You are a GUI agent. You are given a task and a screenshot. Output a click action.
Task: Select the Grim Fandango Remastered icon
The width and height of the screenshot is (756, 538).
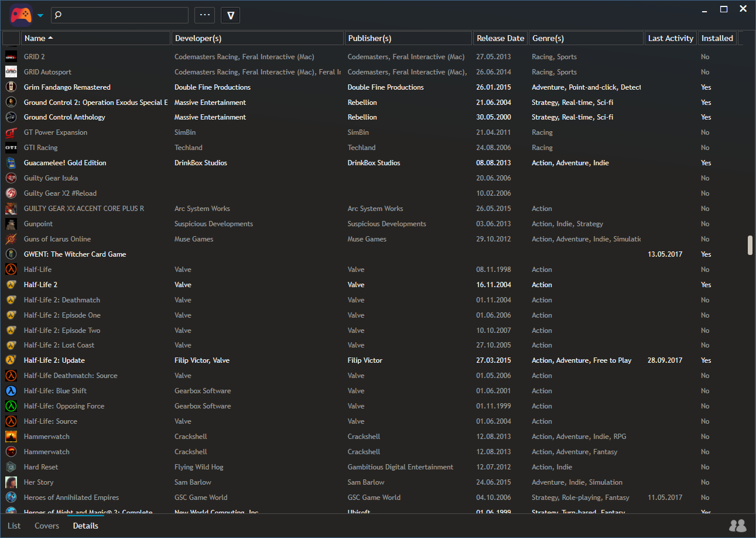(x=11, y=87)
